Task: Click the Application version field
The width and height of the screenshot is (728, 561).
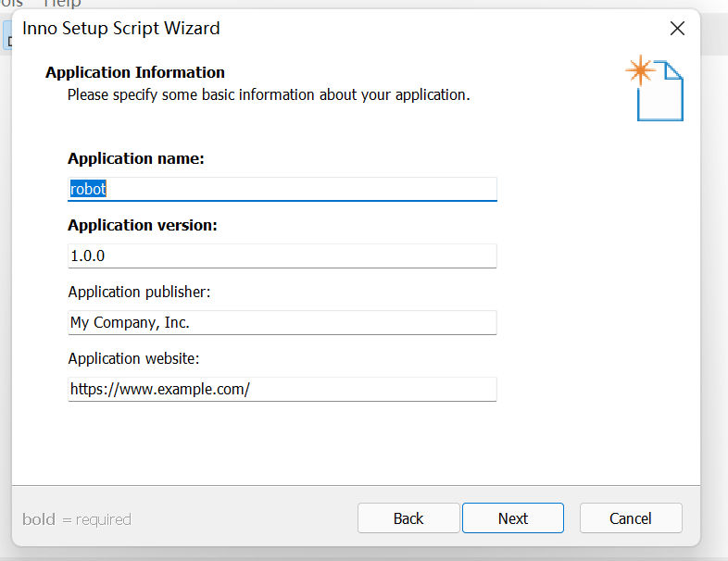Action: (282, 256)
